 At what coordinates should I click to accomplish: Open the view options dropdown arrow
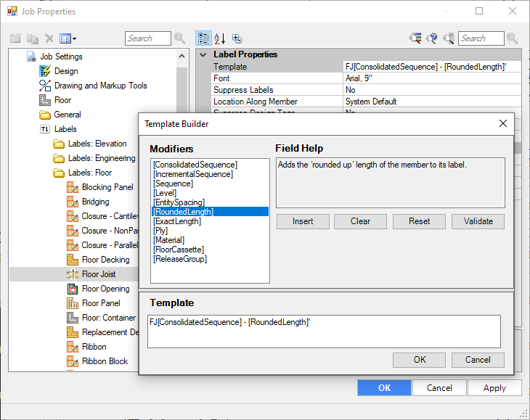pyautogui.click(x=74, y=38)
